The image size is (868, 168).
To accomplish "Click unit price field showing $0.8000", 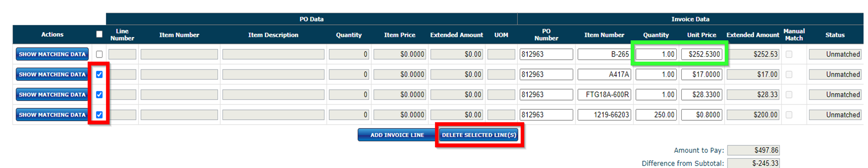I will pyautogui.click(x=701, y=115).
